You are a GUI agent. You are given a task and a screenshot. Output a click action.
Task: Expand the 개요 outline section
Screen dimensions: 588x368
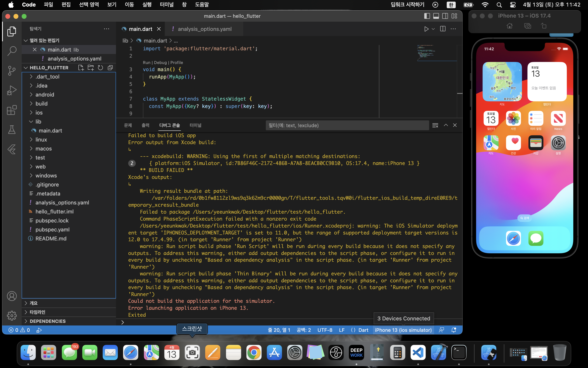[x=69, y=303]
